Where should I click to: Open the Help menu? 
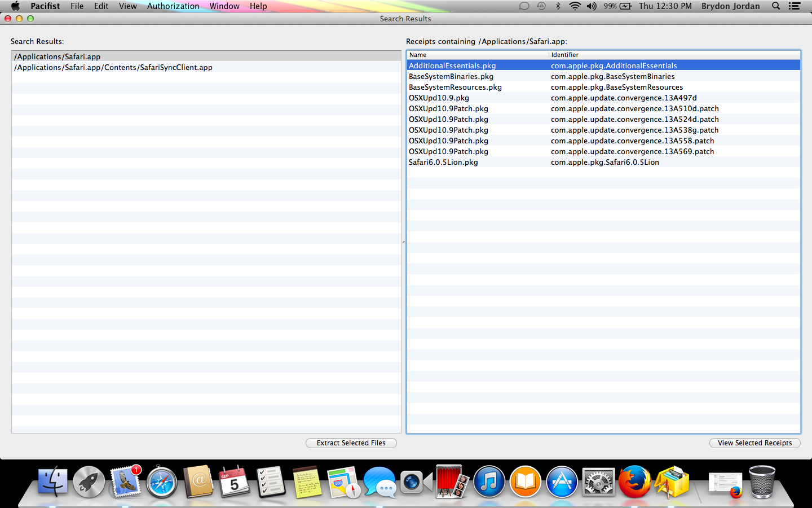click(258, 6)
